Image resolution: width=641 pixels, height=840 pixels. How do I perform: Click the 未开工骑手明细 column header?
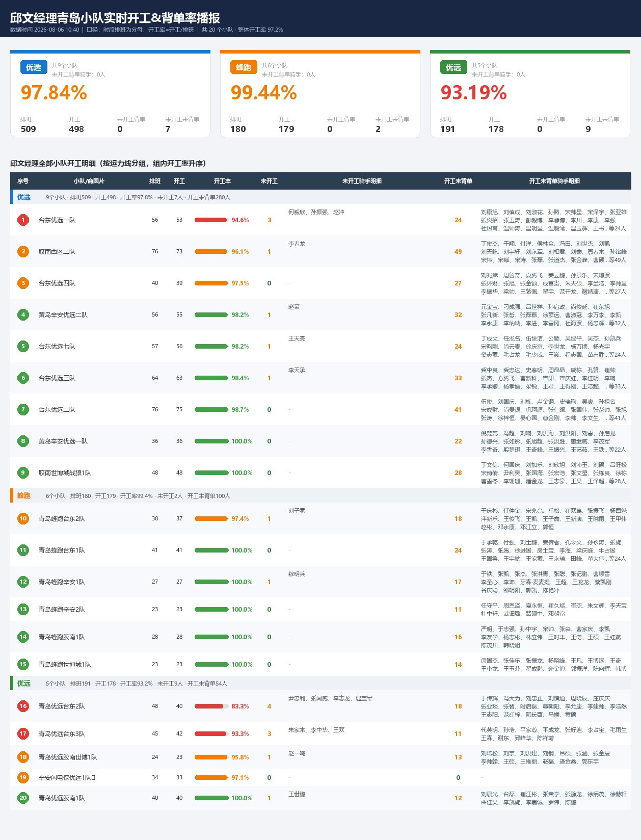pyautogui.click(x=362, y=181)
